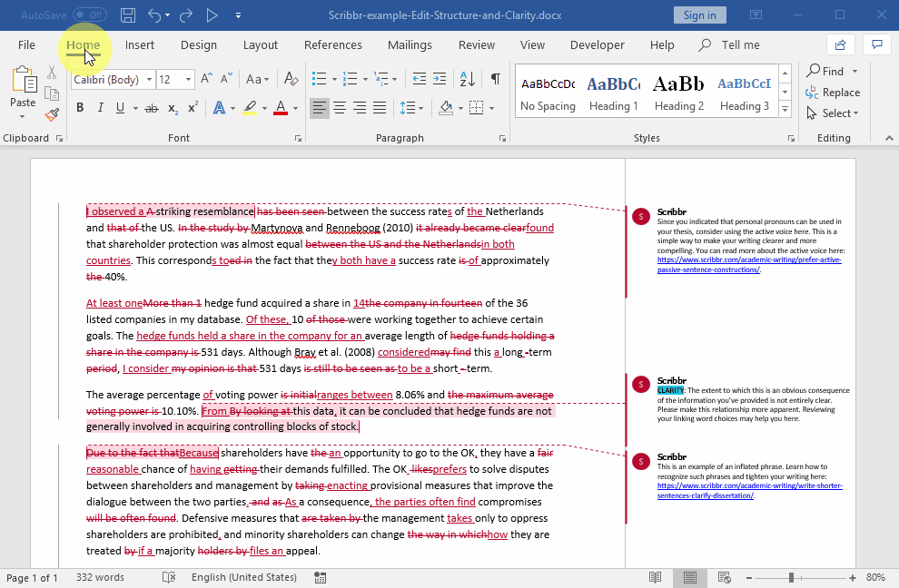
Task: Show paragraph marks with pilcrow icon
Action: [495, 79]
